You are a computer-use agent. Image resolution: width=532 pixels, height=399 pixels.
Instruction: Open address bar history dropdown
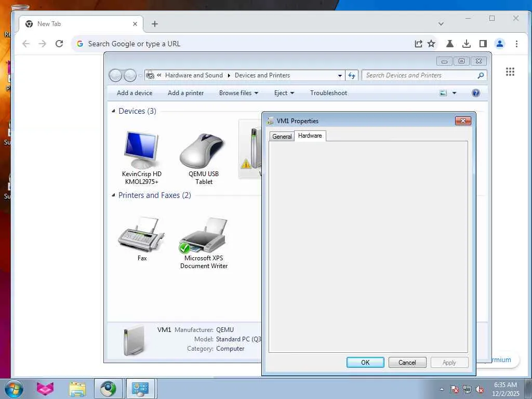[x=340, y=76]
